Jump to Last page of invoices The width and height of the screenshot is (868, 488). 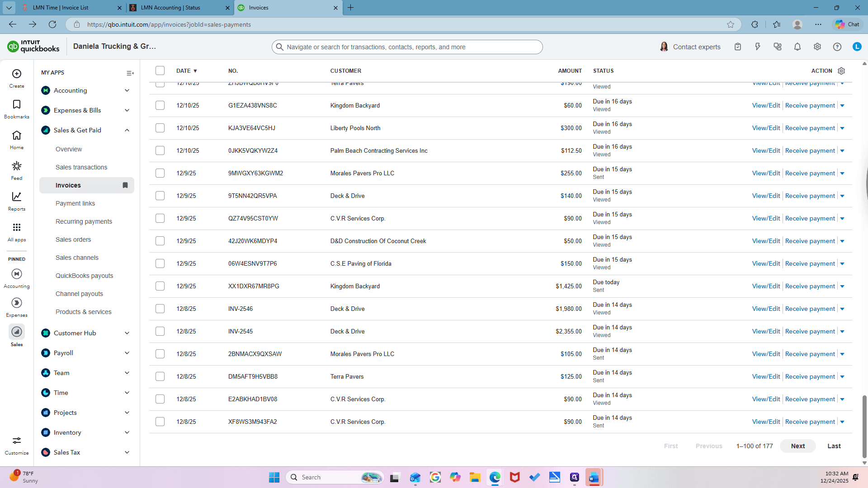click(x=834, y=446)
